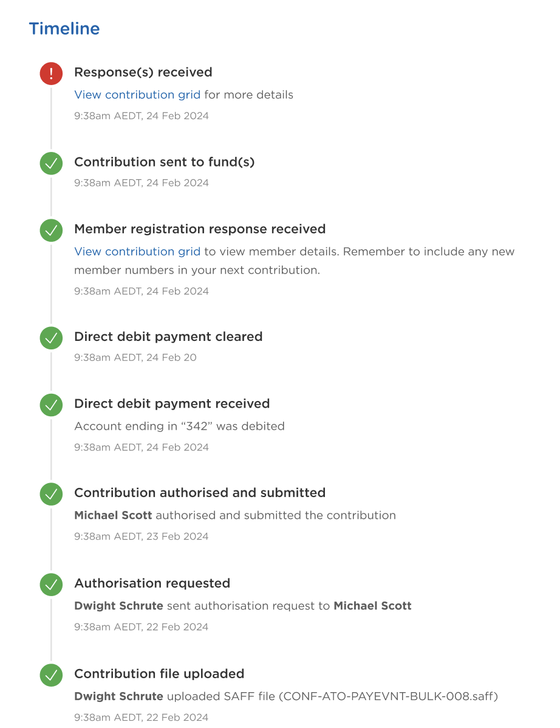Click green check icon beside Contribution sent to fund(s)

click(51, 163)
